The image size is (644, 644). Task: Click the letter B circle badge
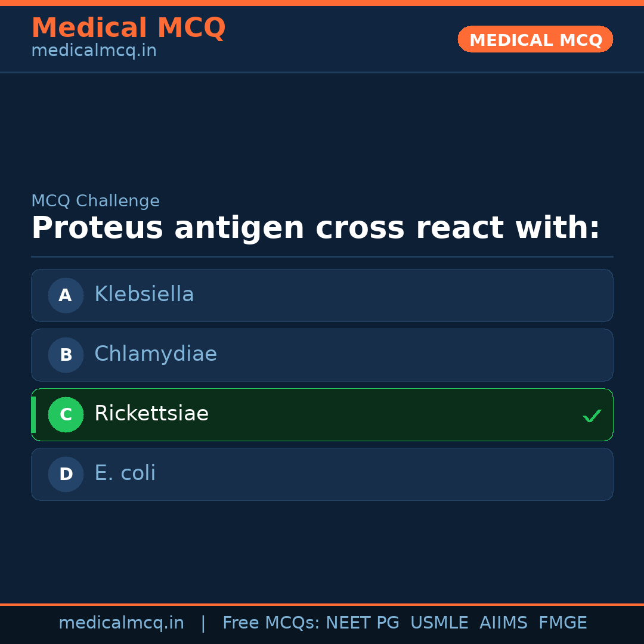tap(66, 355)
